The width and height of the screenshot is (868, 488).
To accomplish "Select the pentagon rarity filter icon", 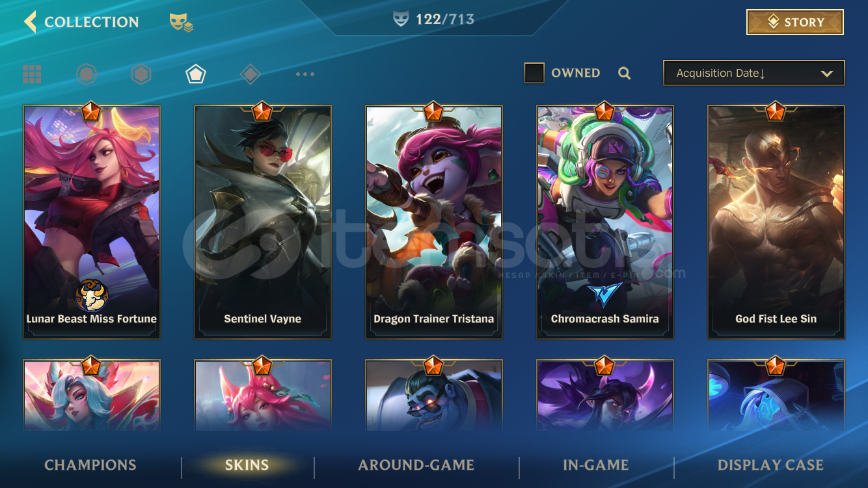I will click(x=196, y=74).
